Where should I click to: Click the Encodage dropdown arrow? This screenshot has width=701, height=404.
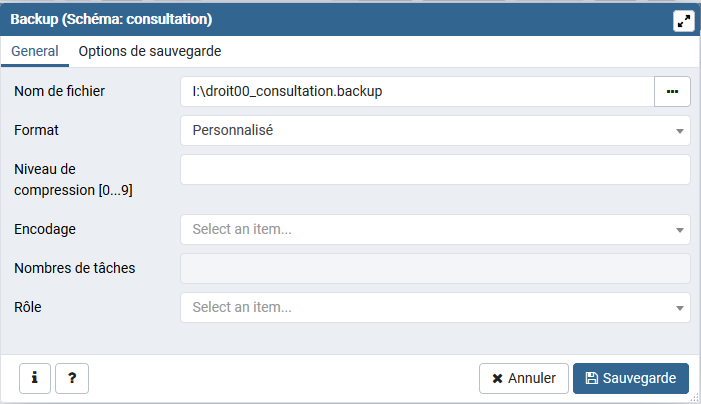pos(680,230)
